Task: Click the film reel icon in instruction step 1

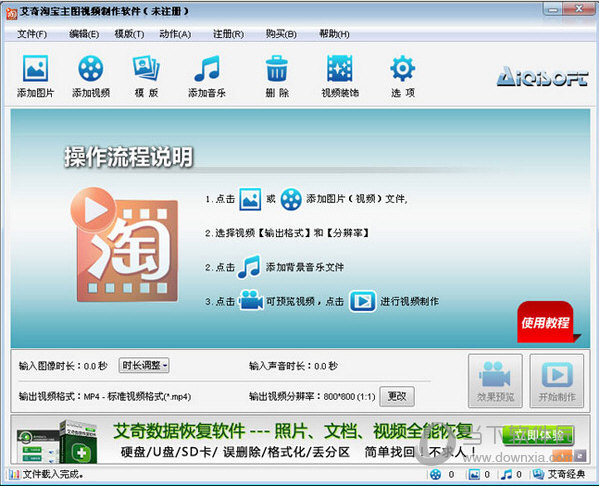Action: pyautogui.click(x=291, y=199)
